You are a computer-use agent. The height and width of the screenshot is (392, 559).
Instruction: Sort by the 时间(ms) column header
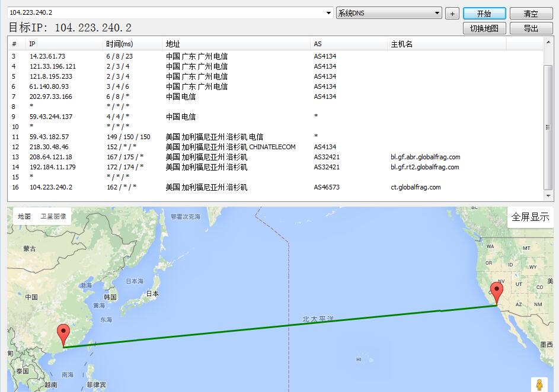point(132,44)
